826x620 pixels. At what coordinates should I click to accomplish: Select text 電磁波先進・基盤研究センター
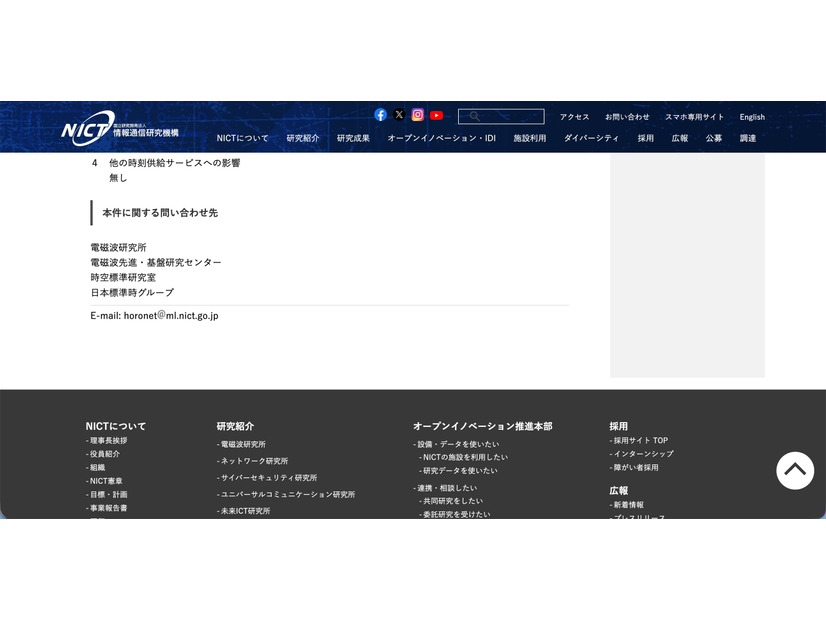[x=156, y=262]
